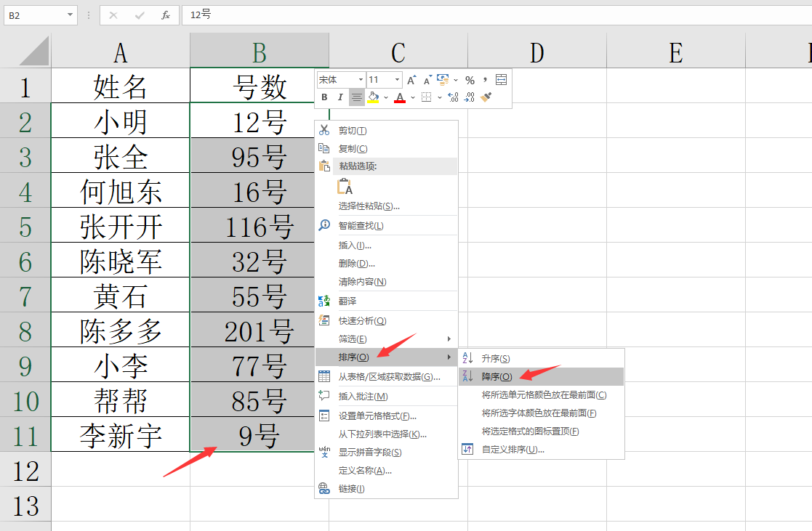The image size is (812, 531).
Task: Decrease font size in mini toolbar
Action: click(x=427, y=80)
